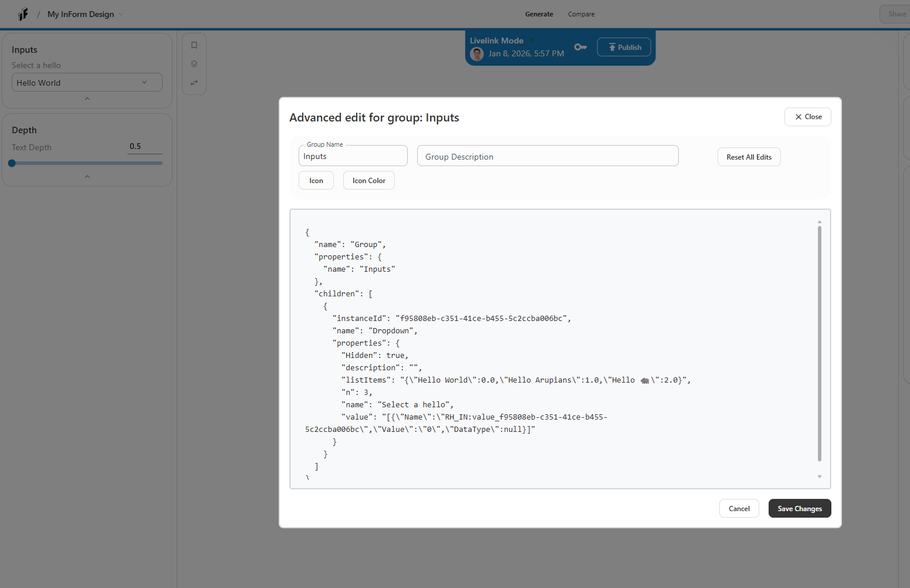Cancel the advanced edit dialog
Viewport: 910px width, 588px height.
(x=739, y=509)
